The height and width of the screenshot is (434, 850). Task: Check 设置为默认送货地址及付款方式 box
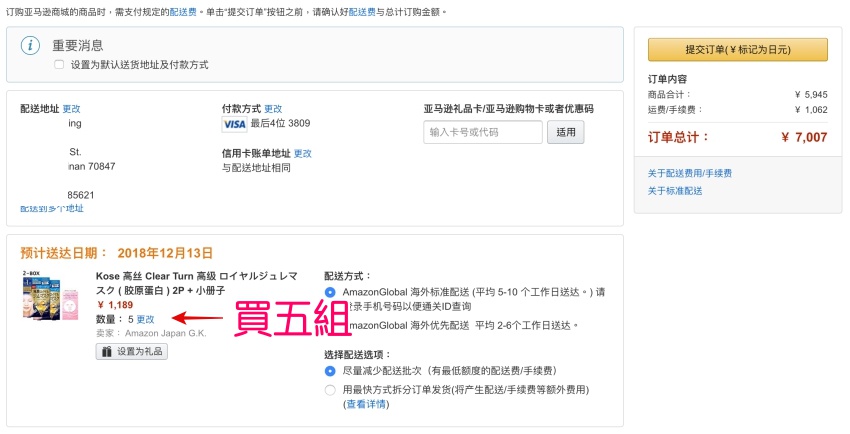pyautogui.click(x=59, y=64)
